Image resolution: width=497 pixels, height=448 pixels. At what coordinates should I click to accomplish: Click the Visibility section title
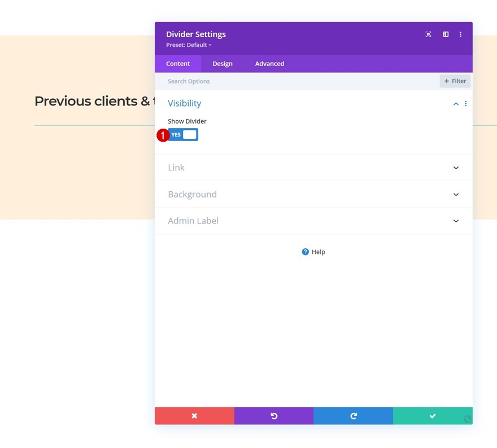click(185, 103)
